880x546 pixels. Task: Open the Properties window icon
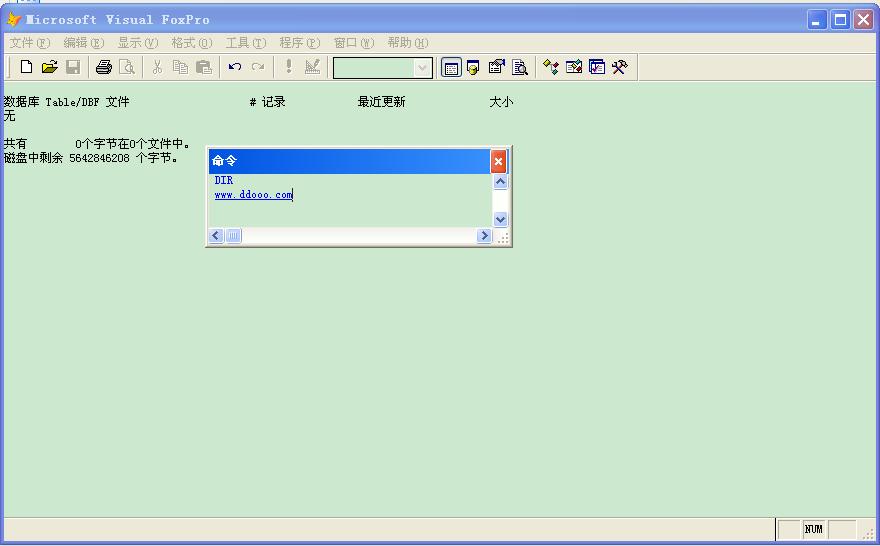coord(496,67)
